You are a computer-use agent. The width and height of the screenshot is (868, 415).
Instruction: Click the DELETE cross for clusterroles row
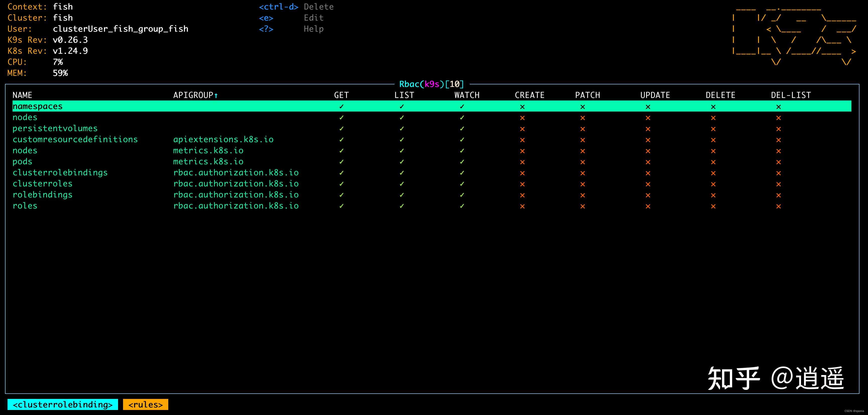713,184
